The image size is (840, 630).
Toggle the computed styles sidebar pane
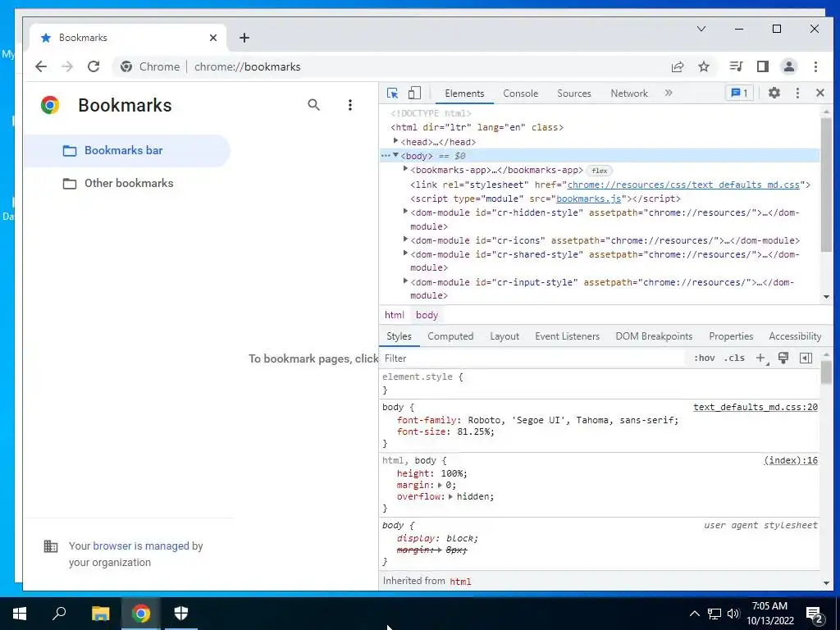806,358
